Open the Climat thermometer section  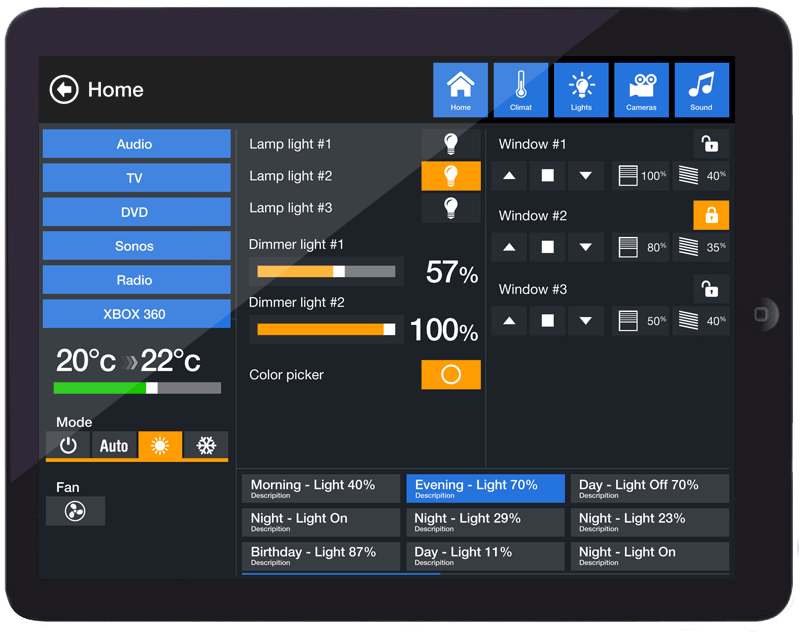520,90
